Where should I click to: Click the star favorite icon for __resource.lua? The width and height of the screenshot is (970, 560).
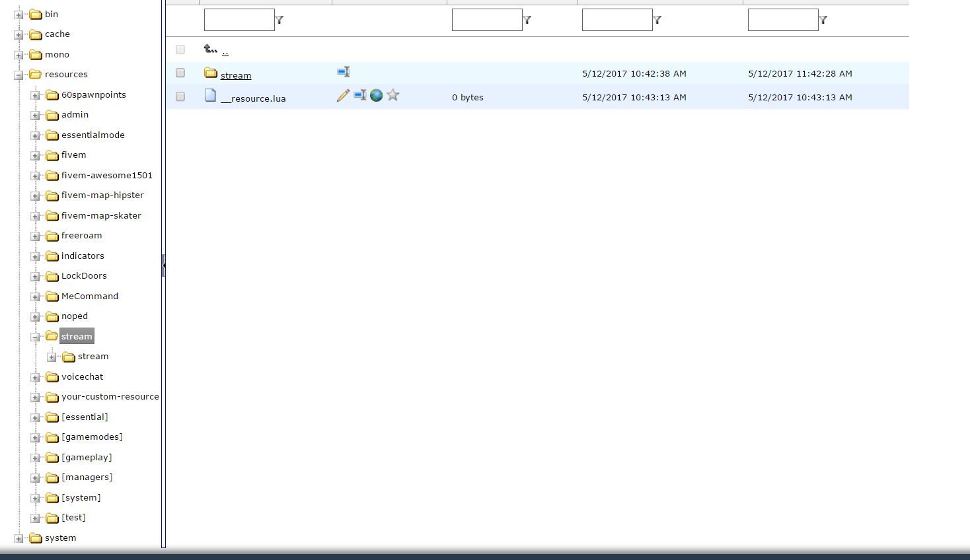click(x=393, y=96)
